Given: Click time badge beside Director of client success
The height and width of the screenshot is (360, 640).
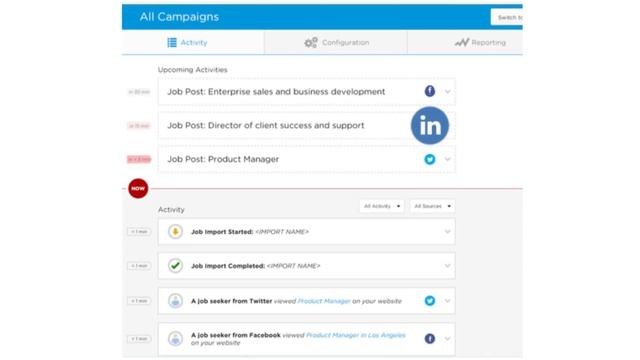Looking at the screenshot, I should pyautogui.click(x=139, y=126).
